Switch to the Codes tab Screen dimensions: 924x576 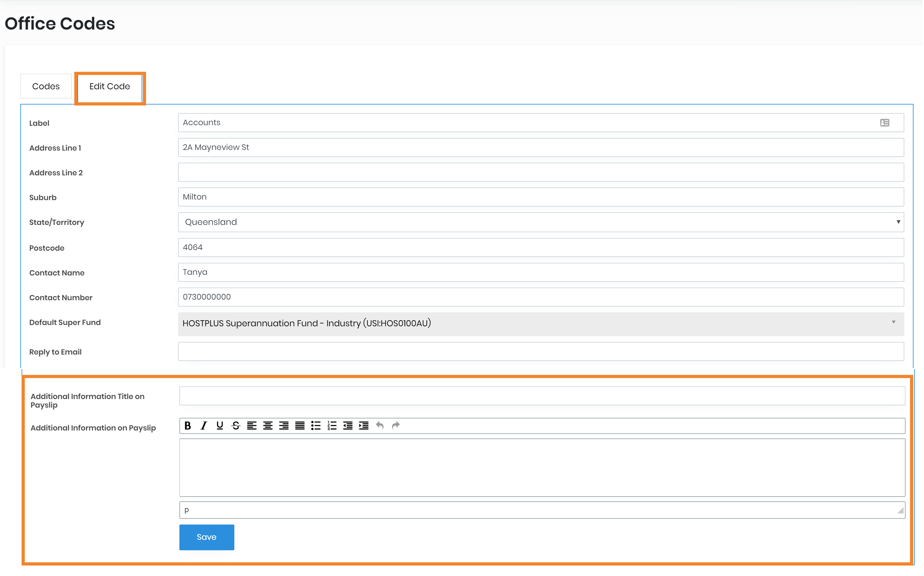pos(46,86)
